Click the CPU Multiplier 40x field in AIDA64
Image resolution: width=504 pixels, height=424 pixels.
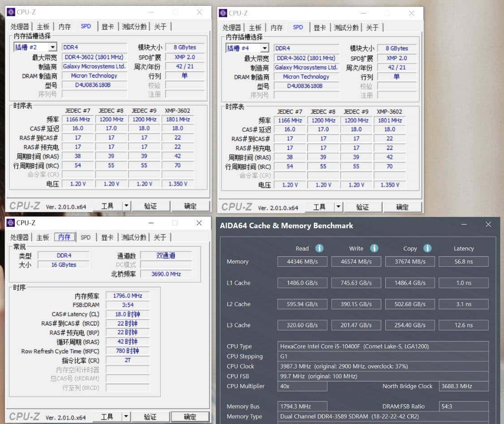tap(302, 386)
